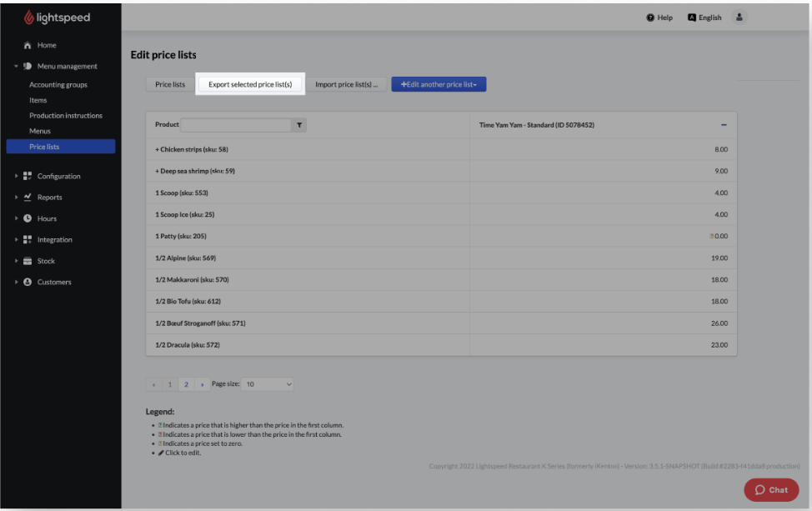Open Edit another price list dropdown

click(439, 84)
